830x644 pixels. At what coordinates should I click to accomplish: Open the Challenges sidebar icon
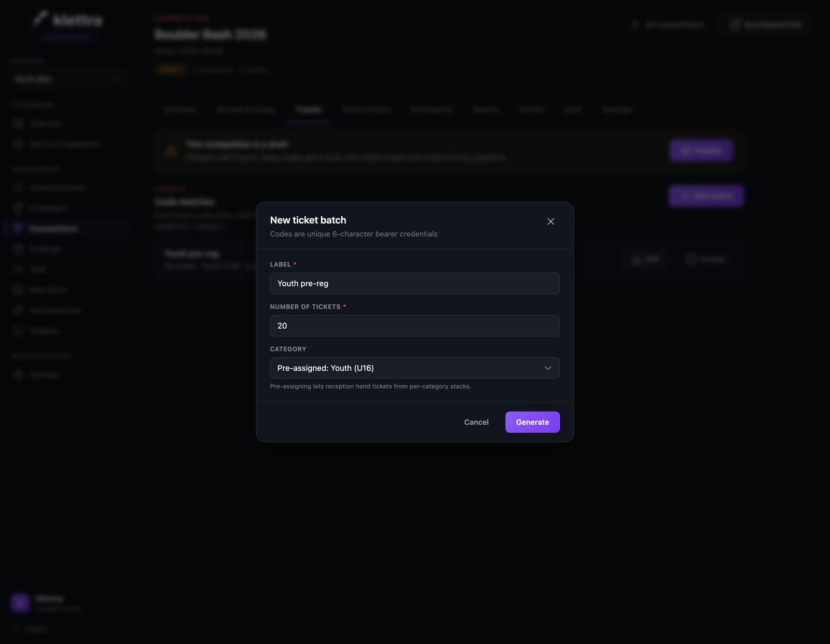point(18,208)
